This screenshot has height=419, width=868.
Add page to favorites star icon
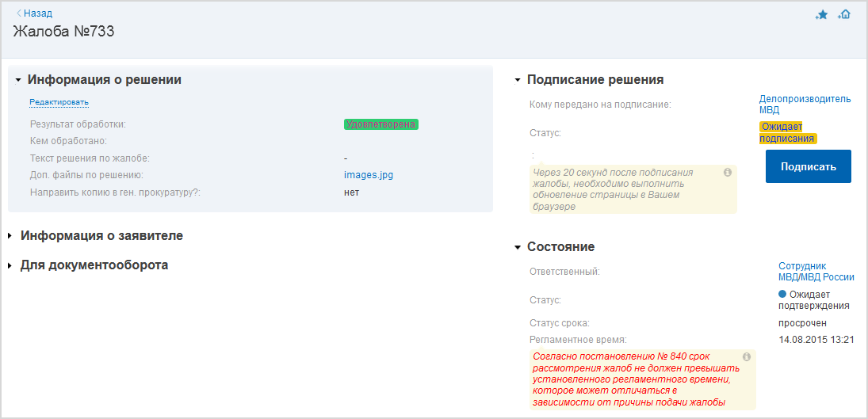(821, 15)
